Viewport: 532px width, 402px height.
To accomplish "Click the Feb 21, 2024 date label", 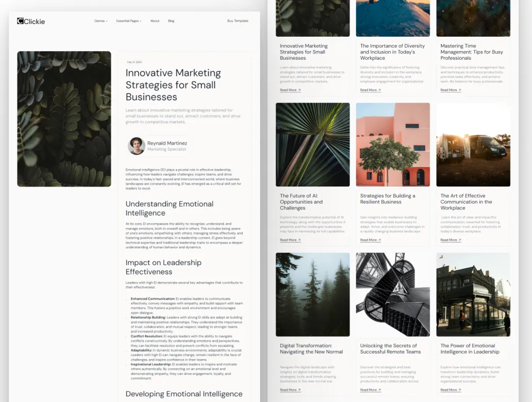I will pos(134,62).
